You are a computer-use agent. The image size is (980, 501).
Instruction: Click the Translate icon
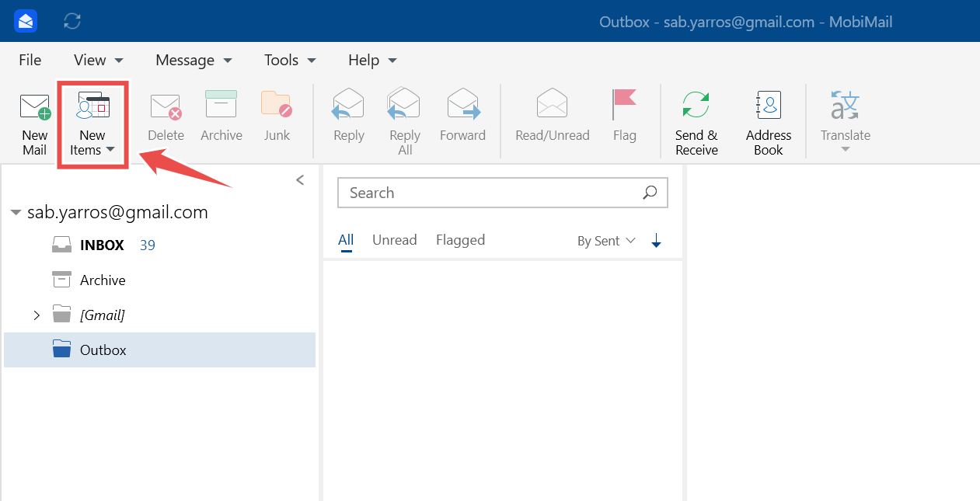[845, 105]
